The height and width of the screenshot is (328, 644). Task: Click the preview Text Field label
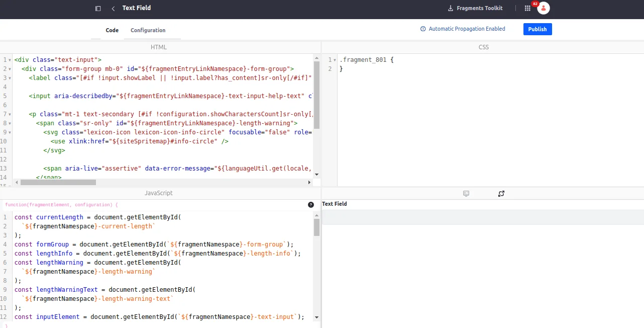coord(335,204)
